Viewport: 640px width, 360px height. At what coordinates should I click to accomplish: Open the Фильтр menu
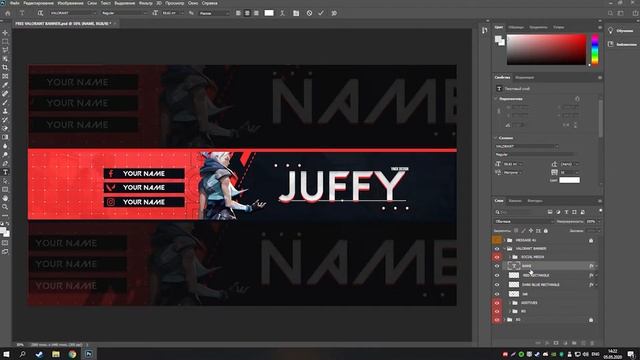click(145, 3)
